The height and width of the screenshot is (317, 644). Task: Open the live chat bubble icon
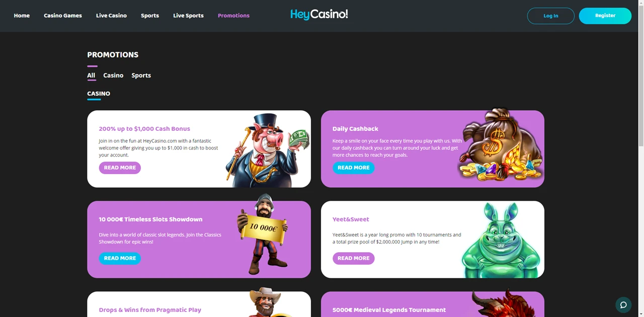(623, 305)
